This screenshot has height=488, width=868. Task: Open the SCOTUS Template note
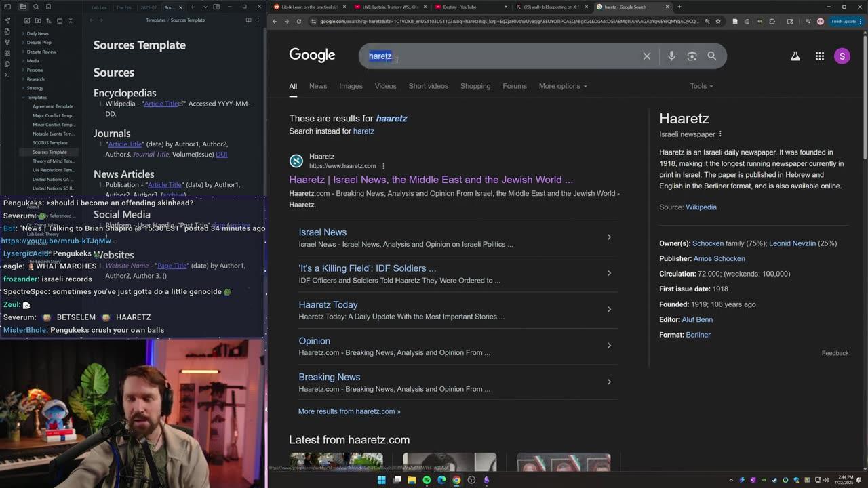pos(50,143)
